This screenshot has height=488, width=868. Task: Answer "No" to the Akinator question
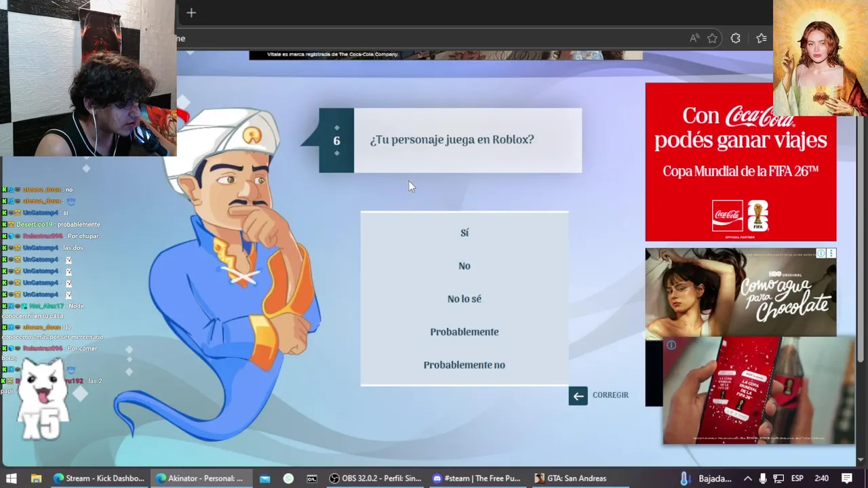tap(465, 266)
